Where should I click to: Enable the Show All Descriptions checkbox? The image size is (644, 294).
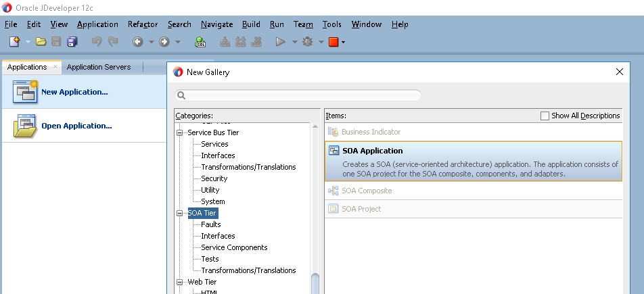pyautogui.click(x=545, y=116)
